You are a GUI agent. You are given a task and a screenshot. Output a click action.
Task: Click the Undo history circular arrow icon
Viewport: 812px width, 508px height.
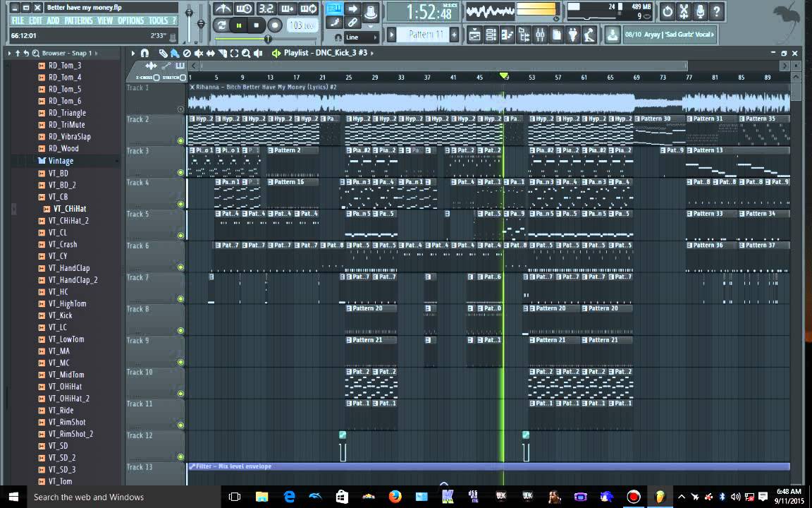pyautogui.click(x=668, y=11)
